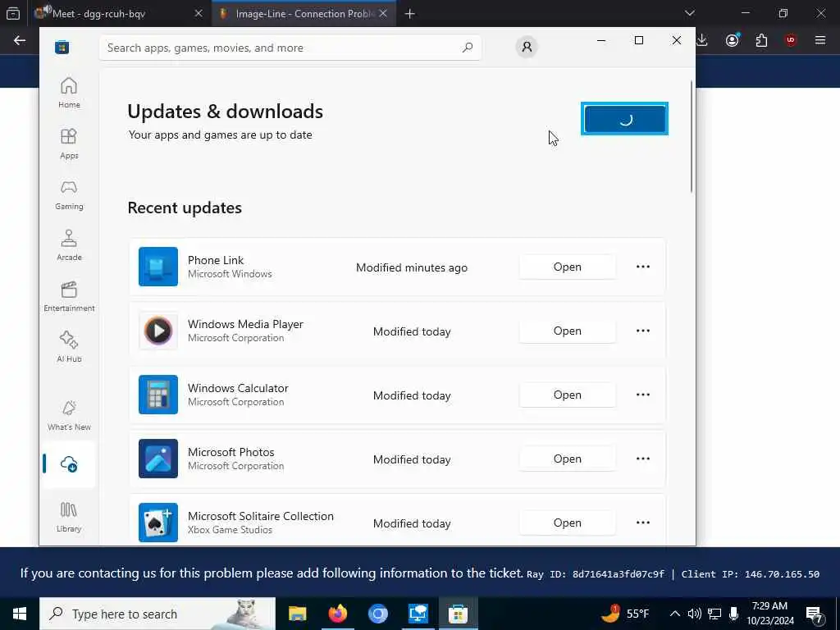Click the Phone Link app icon
The height and width of the screenshot is (630, 840).
click(x=158, y=267)
